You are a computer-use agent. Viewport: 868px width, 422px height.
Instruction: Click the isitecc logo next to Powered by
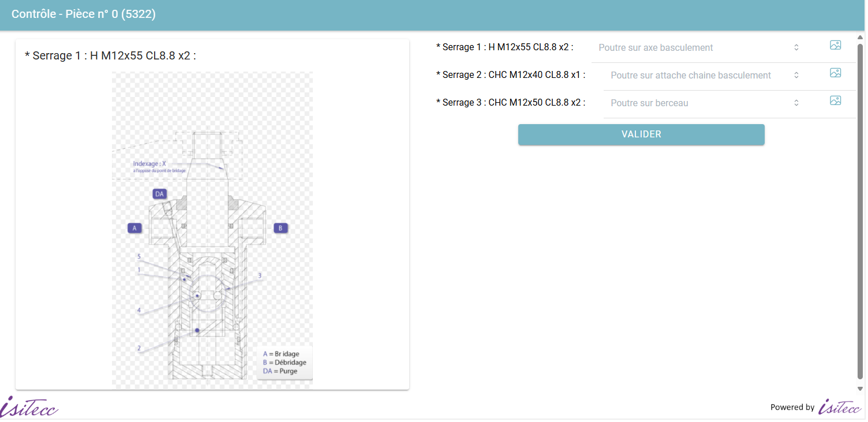pos(840,406)
